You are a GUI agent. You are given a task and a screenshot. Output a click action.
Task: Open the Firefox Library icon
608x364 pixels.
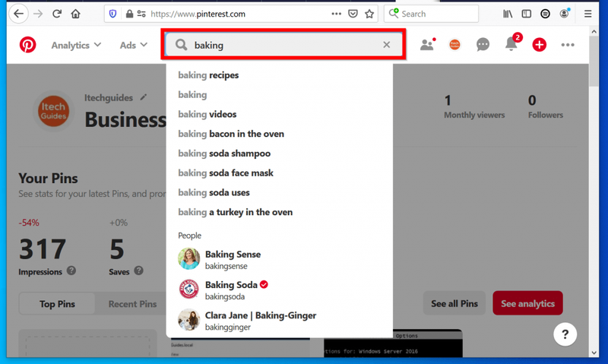pyautogui.click(x=508, y=14)
